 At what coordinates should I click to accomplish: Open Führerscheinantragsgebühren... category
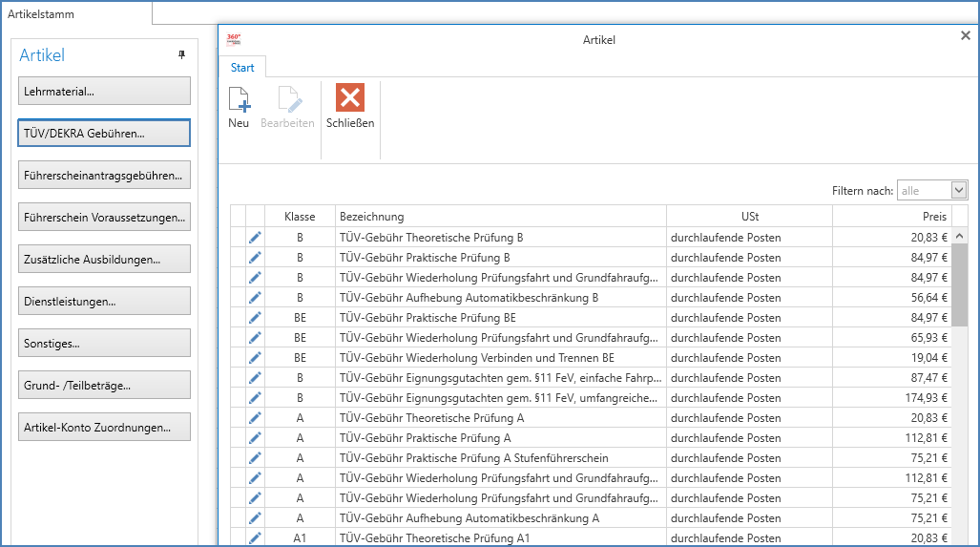pyautogui.click(x=104, y=175)
